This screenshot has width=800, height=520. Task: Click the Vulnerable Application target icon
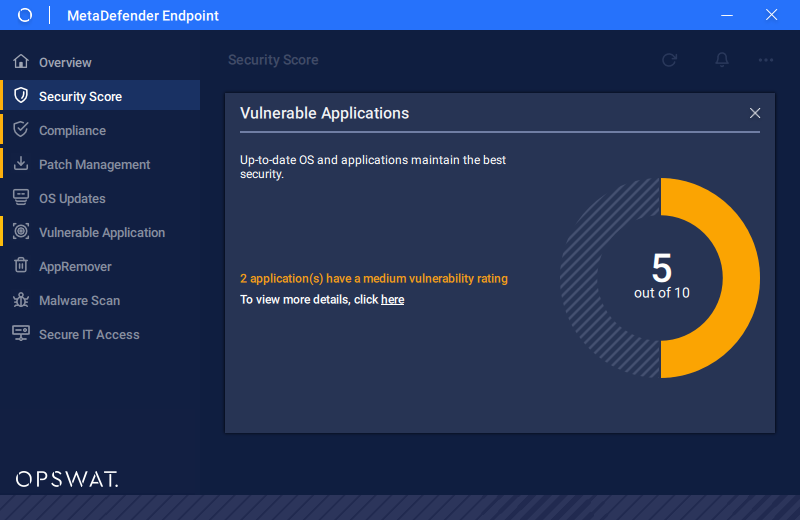(x=21, y=232)
